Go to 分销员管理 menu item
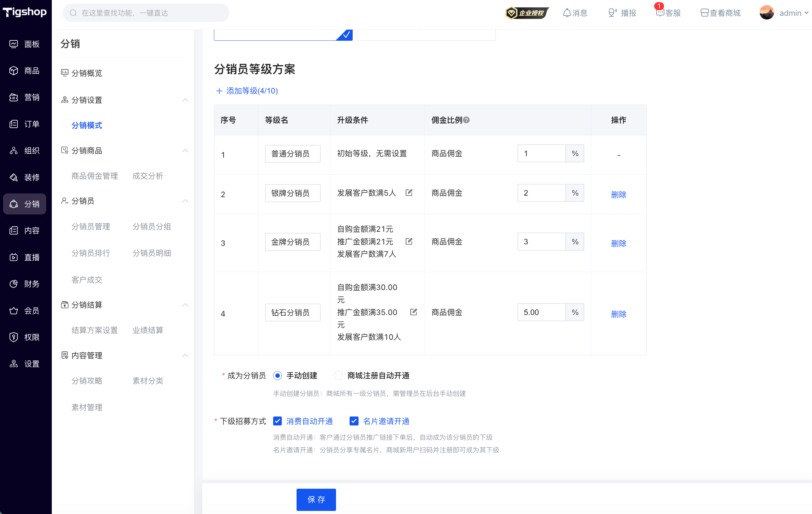 coord(91,226)
